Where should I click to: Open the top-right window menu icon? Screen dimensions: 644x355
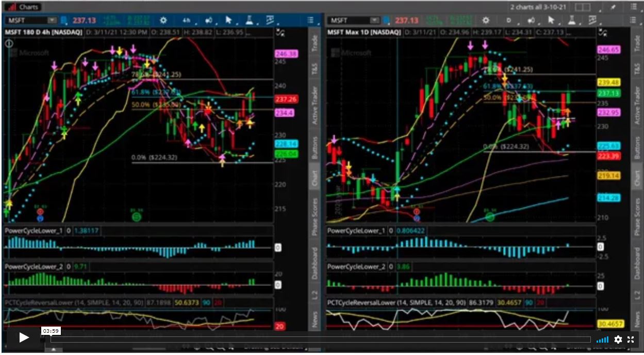click(x=634, y=7)
